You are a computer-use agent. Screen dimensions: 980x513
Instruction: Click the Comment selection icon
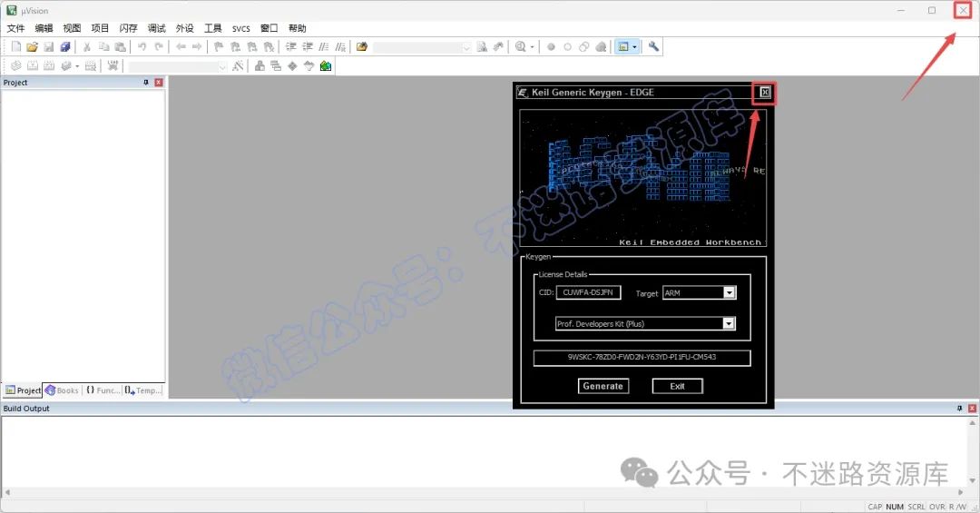[x=324, y=46]
